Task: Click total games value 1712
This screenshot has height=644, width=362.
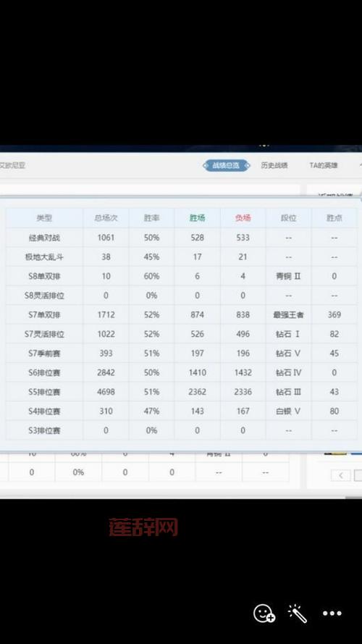Action: click(106, 314)
